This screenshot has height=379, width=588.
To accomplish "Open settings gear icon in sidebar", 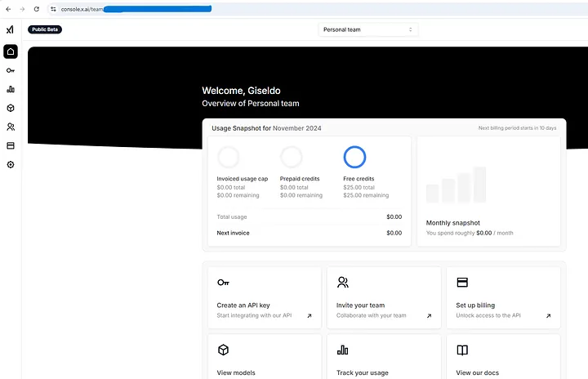I will pos(10,164).
